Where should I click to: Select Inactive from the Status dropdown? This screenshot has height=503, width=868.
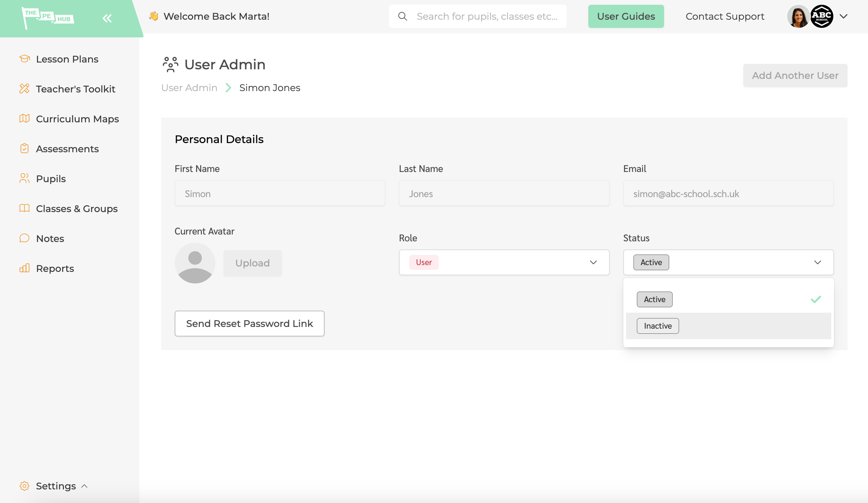[x=657, y=325]
